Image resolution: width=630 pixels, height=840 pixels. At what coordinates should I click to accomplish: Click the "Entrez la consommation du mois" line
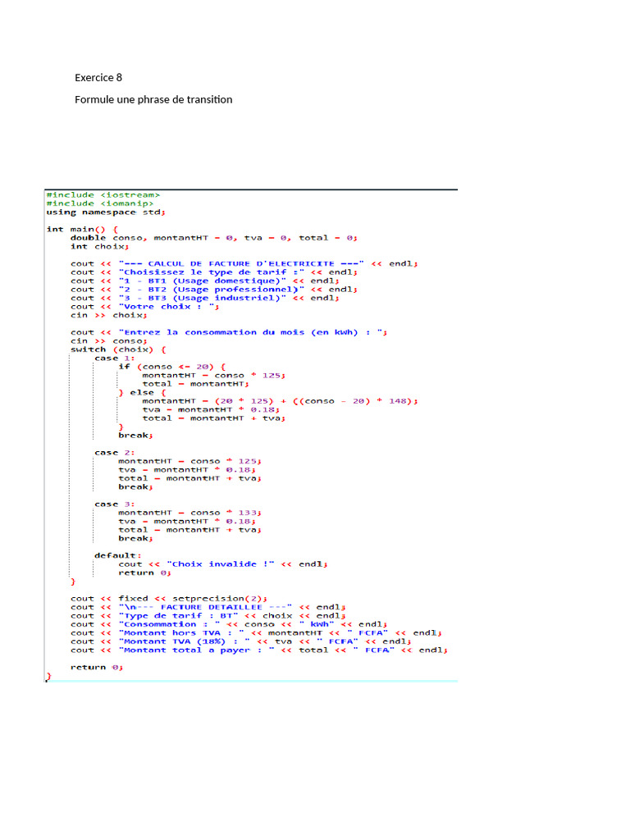click(x=230, y=332)
